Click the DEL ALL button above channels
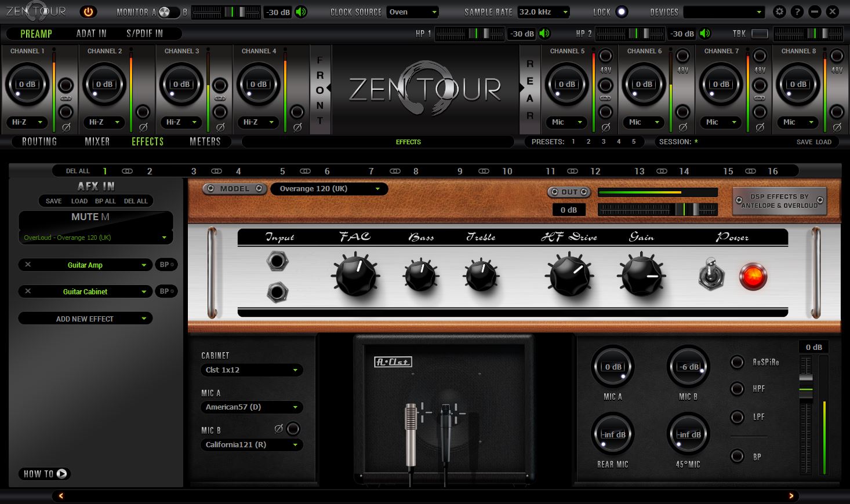The image size is (850, 504). tap(78, 171)
